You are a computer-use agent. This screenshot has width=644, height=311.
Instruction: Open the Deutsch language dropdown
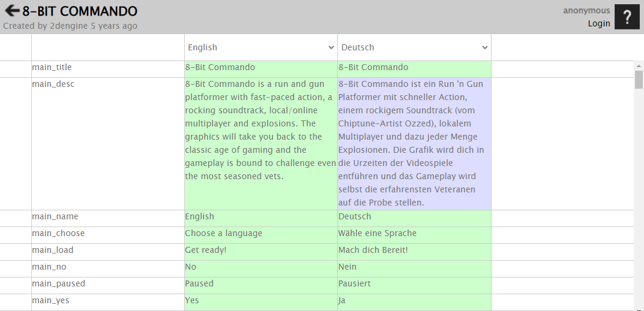pos(414,47)
